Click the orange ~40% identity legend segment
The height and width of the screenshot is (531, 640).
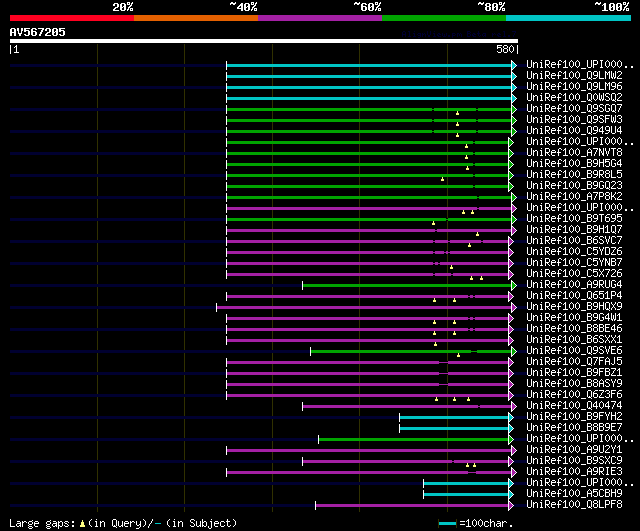pyautogui.click(x=196, y=18)
